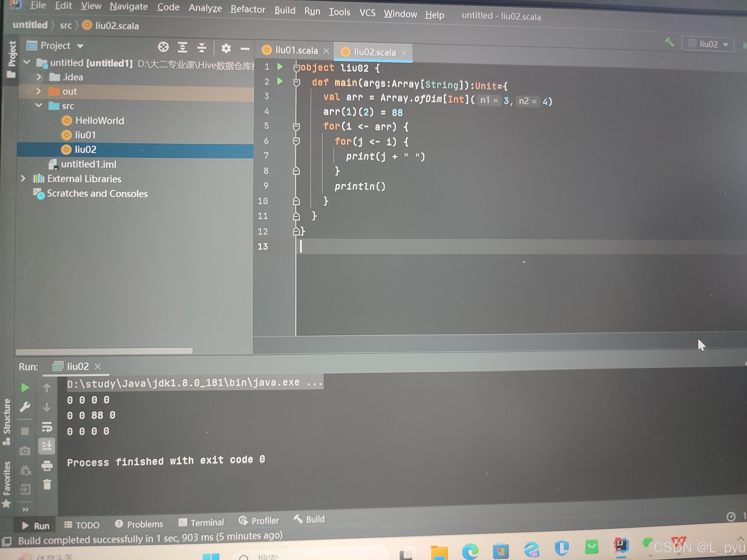Click the wrench icon in Run panel
The width and height of the screenshot is (747, 560).
click(25, 407)
